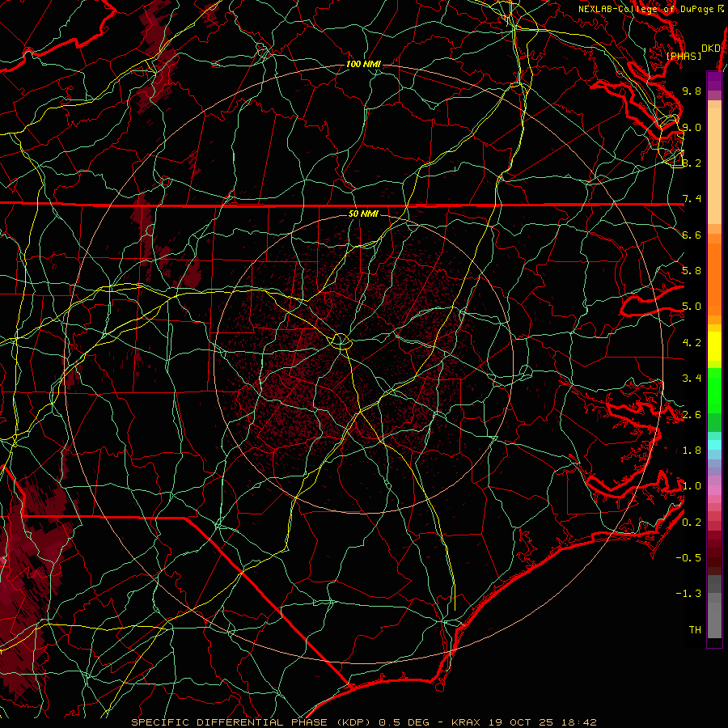The image size is (728, 728).
Task: Pick the peach swatch beside the 8.2 value
Action: coord(714,163)
